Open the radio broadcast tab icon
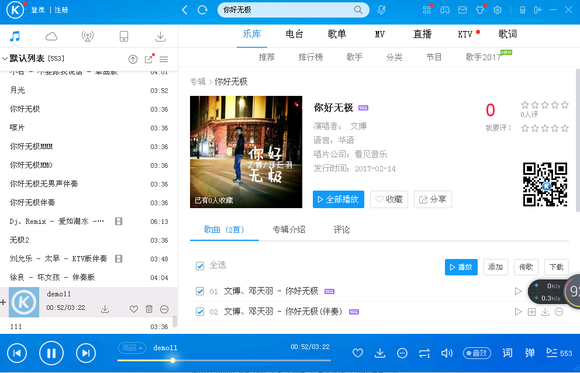 pyautogui.click(x=88, y=36)
